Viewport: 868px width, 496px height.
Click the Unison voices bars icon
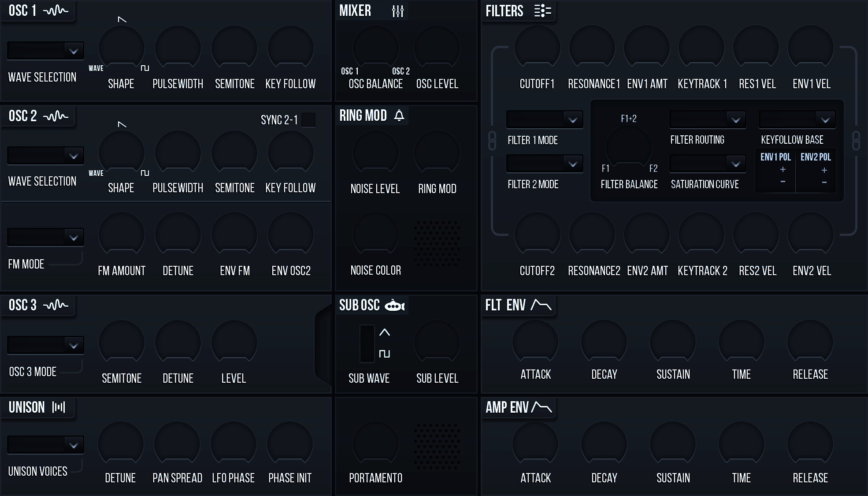pyautogui.click(x=59, y=407)
